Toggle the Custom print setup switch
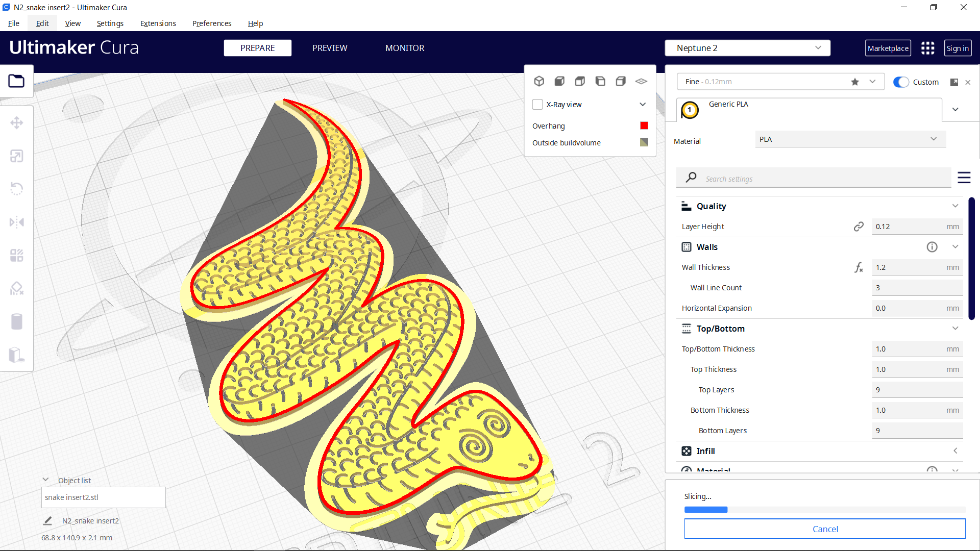Viewport: 980px width, 551px height. coord(901,82)
